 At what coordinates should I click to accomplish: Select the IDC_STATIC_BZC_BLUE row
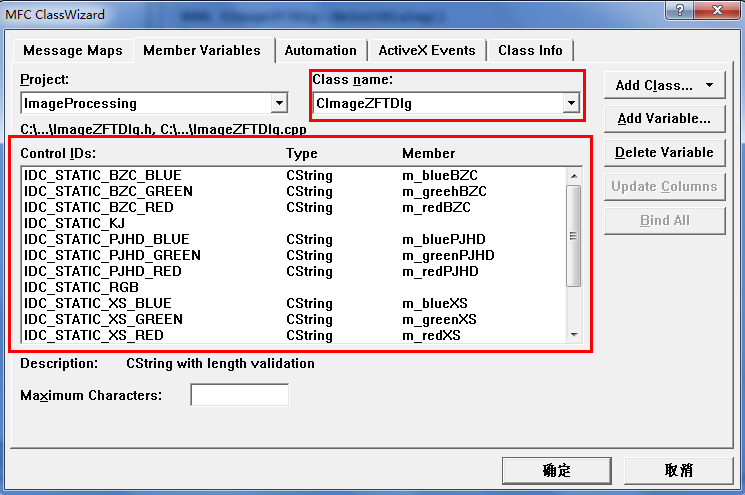[x=295, y=175]
